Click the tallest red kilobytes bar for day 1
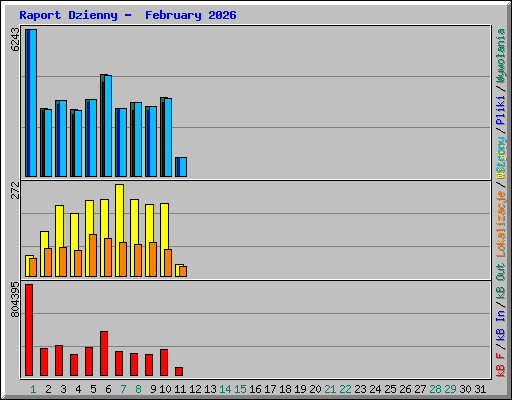 pos(29,330)
